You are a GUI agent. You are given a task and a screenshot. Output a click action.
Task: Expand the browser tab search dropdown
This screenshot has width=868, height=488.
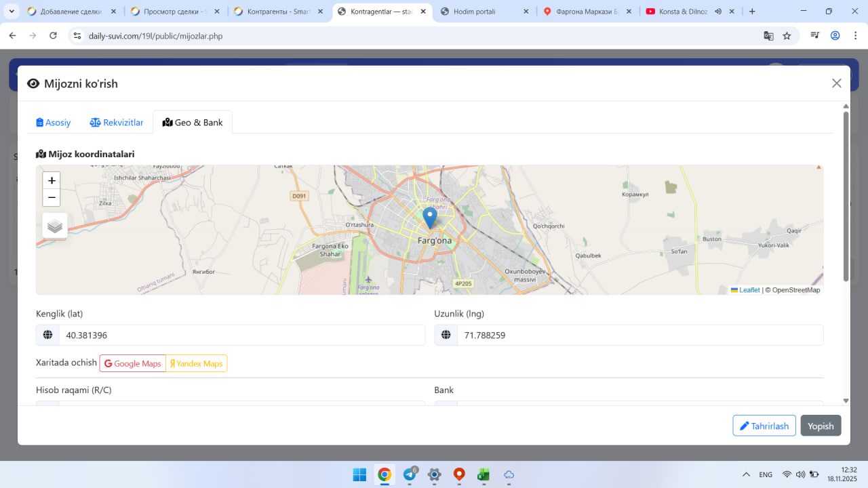[12, 12]
